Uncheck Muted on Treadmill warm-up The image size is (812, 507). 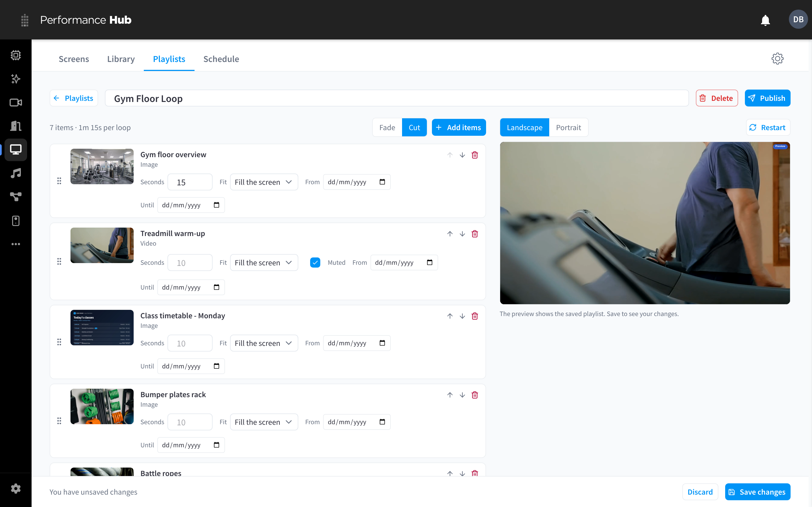tap(315, 263)
